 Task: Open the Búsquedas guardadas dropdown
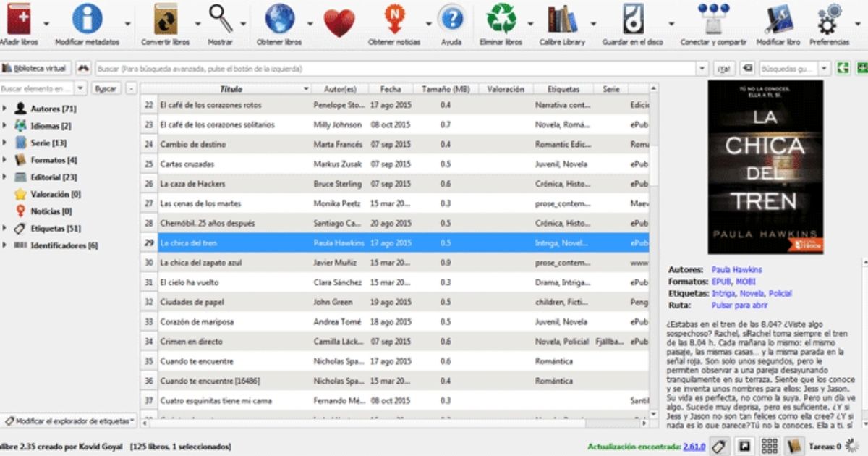pos(825,68)
